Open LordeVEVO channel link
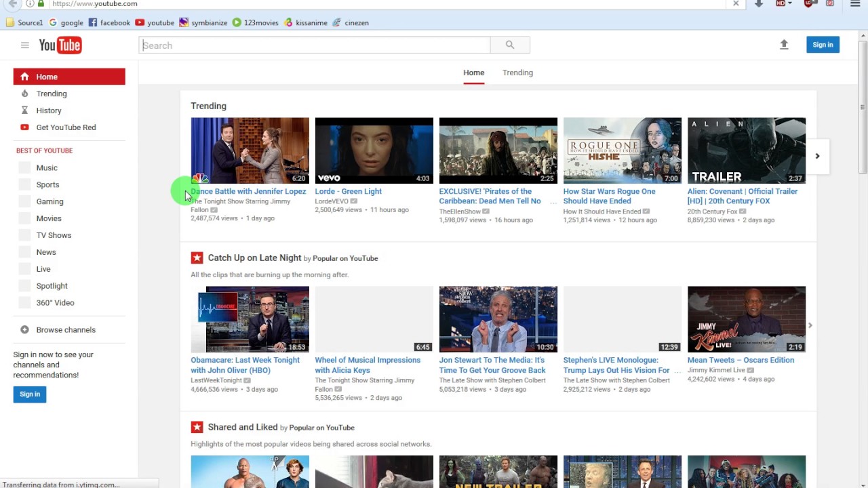Viewport: 868px width, 488px height. [332, 201]
